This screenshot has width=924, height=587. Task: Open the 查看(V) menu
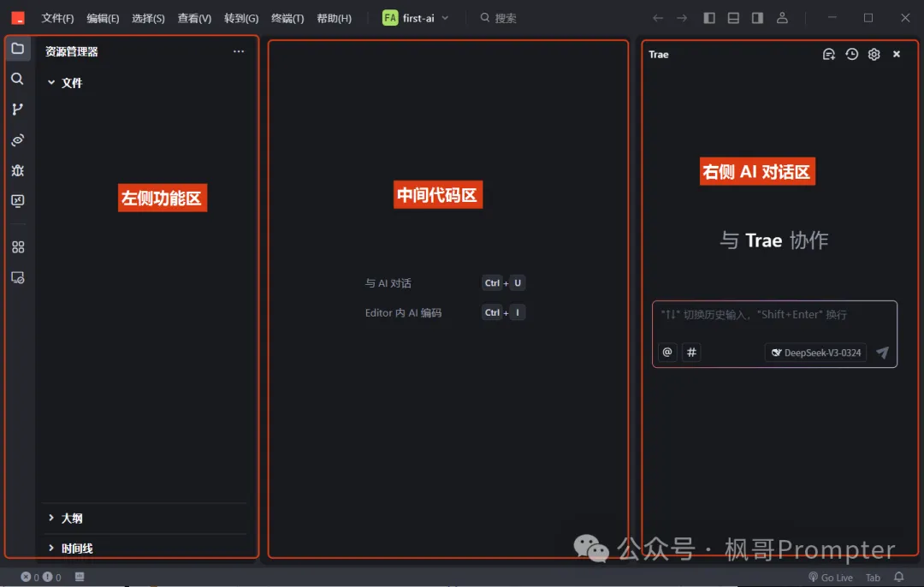(x=194, y=18)
